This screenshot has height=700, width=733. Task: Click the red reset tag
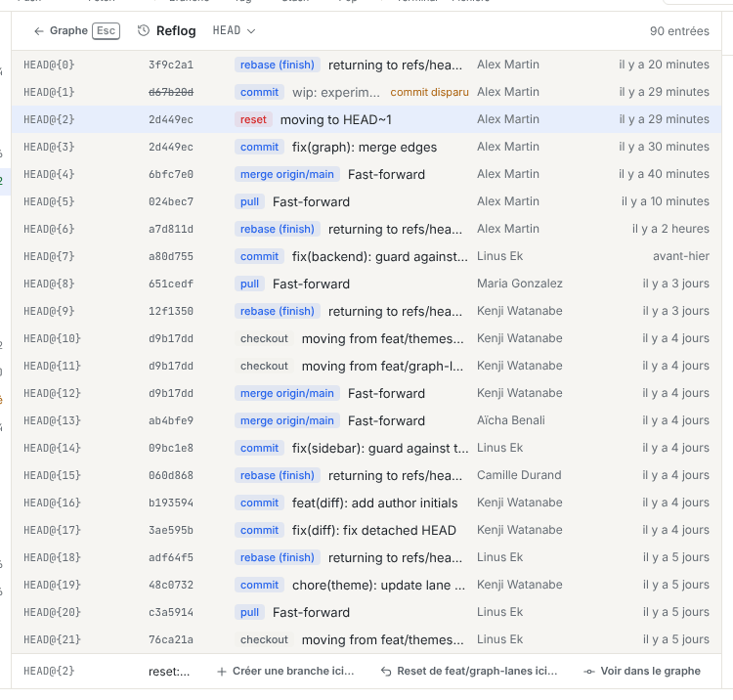point(253,119)
